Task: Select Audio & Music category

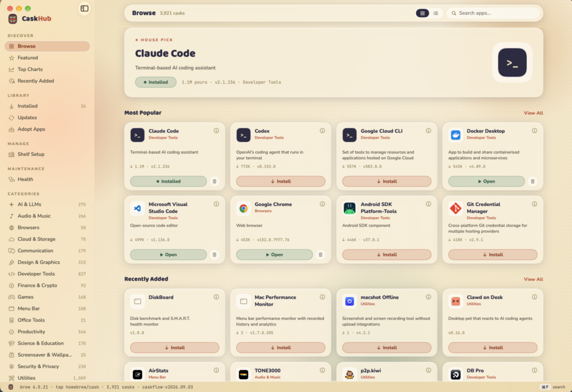Action: (x=47, y=216)
